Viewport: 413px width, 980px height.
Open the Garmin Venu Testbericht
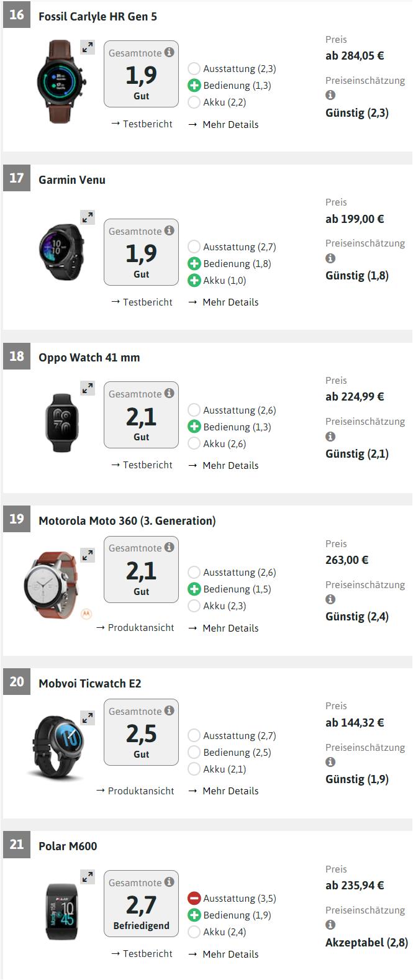click(x=142, y=302)
